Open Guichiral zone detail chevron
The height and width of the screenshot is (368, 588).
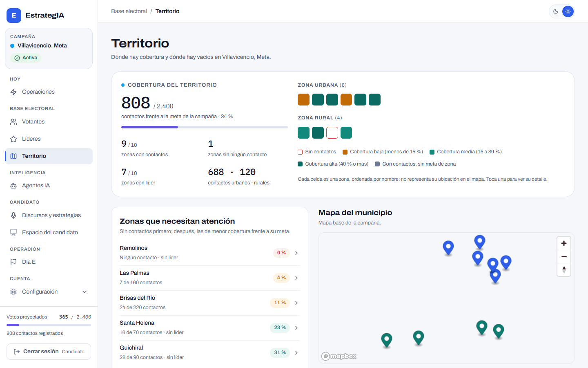296,353
